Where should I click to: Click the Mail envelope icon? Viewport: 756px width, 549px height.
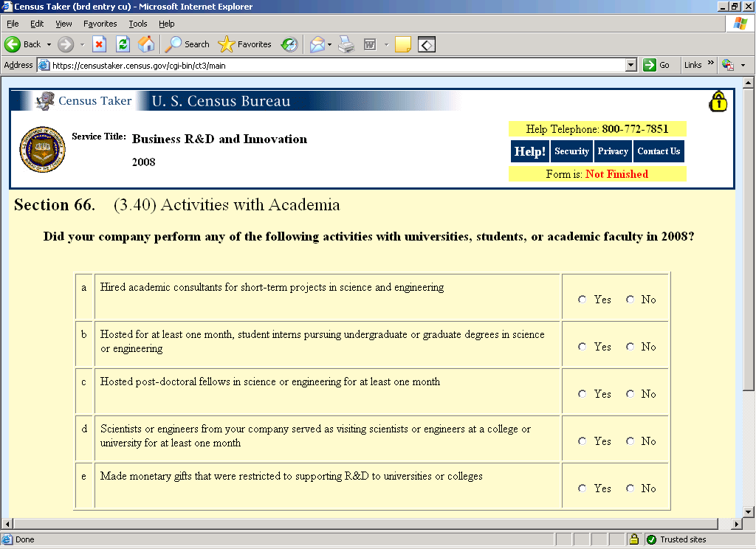tap(317, 44)
